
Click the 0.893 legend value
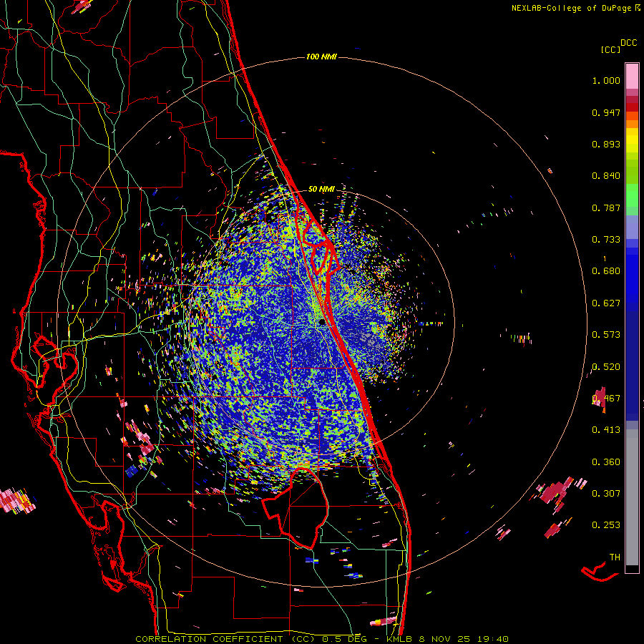606,144
